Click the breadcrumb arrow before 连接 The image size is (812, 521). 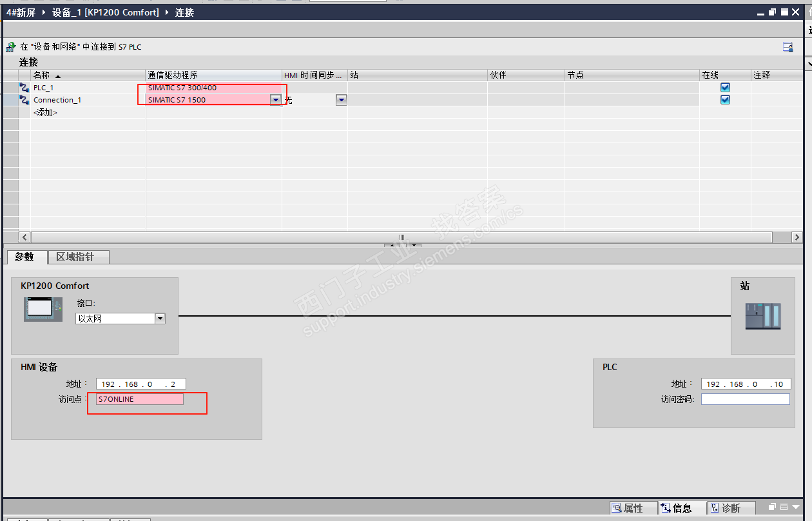tap(168, 12)
